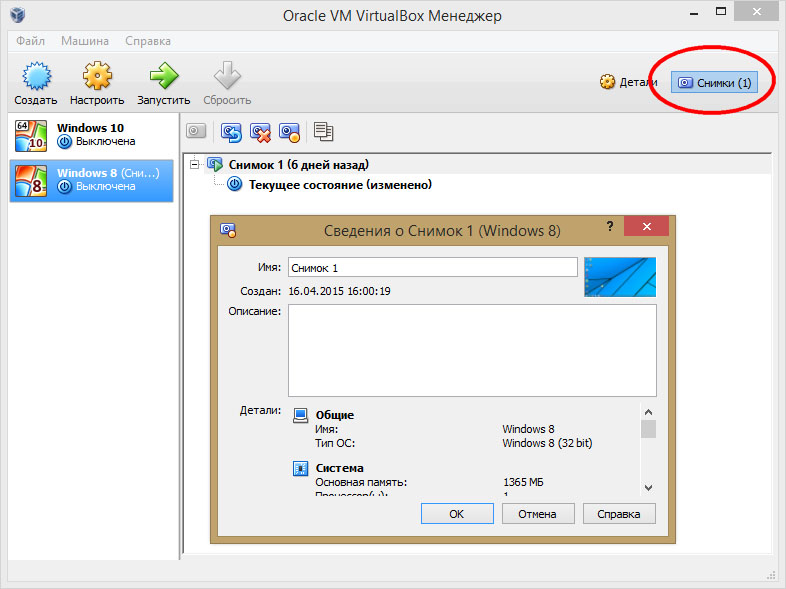The image size is (786, 589).
Task: Click the details scrollbar down arrow
Action: 648,487
